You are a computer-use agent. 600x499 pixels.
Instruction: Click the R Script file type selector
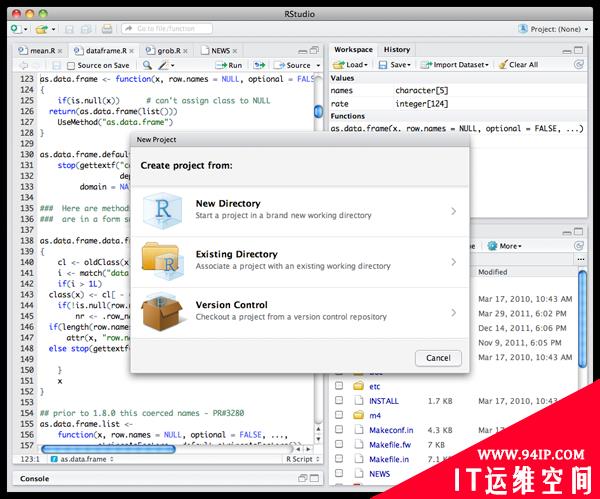point(302,459)
